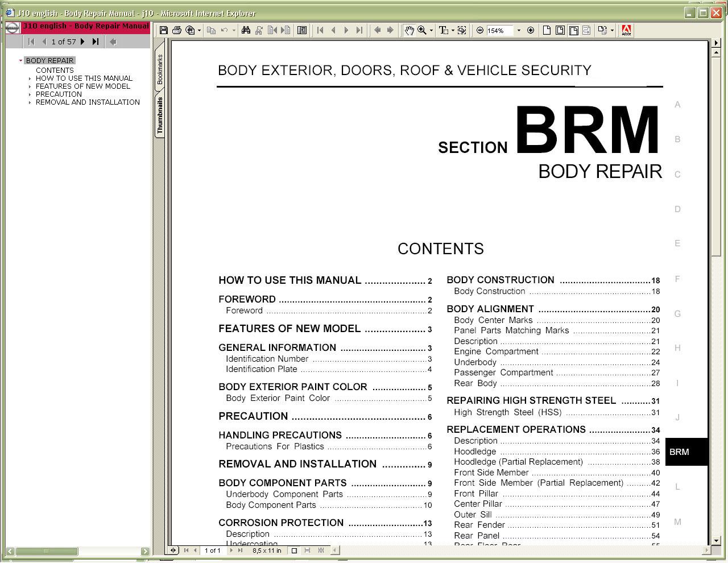This screenshot has width=728, height=563.
Task: Collapse the BODY REPAIR tree node
Action: point(20,60)
